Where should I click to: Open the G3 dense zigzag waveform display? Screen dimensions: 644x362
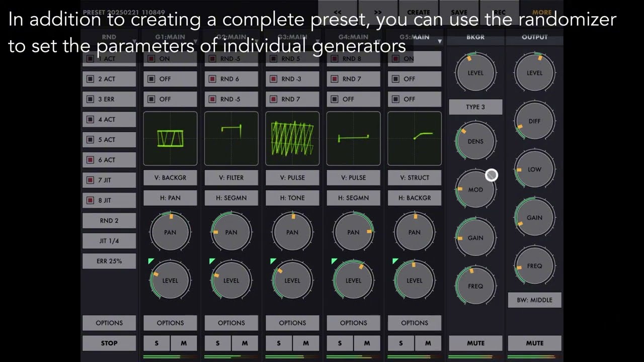point(292,138)
